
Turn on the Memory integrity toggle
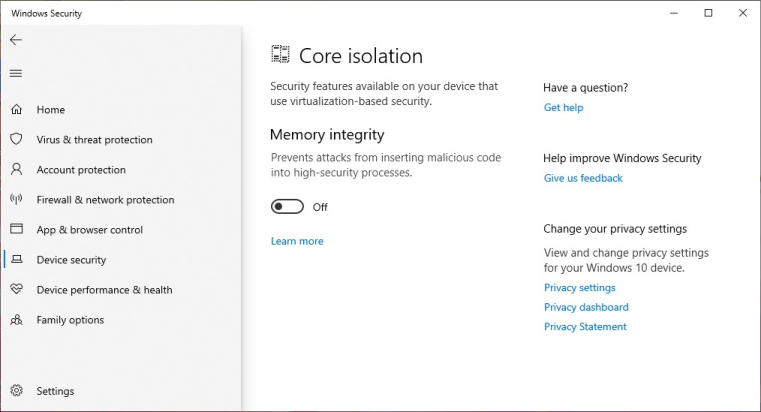287,207
